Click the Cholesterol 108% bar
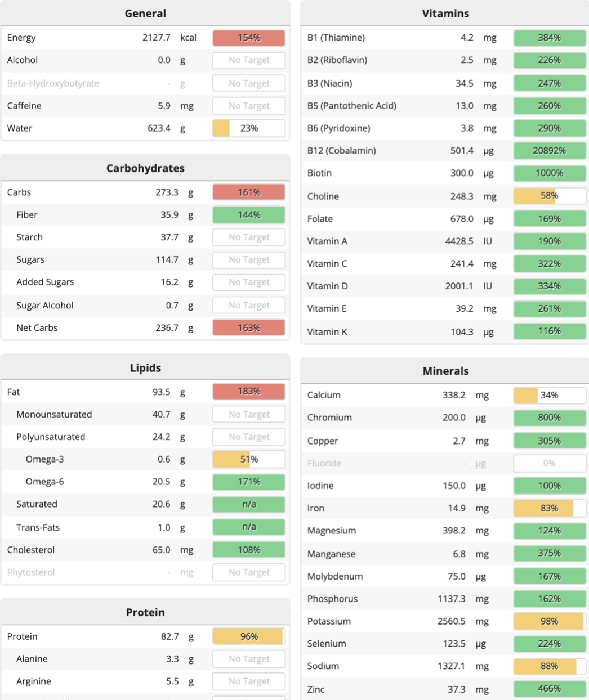 click(249, 550)
